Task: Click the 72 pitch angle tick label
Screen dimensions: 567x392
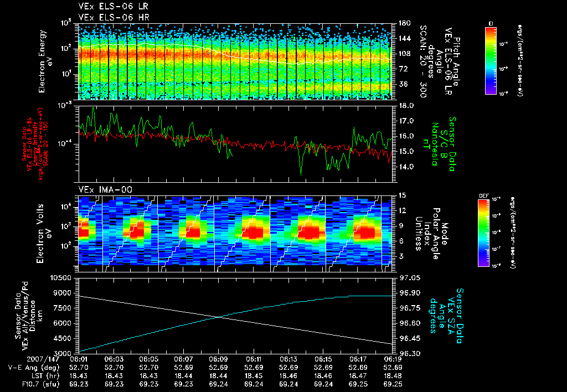Action: (403, 69)
